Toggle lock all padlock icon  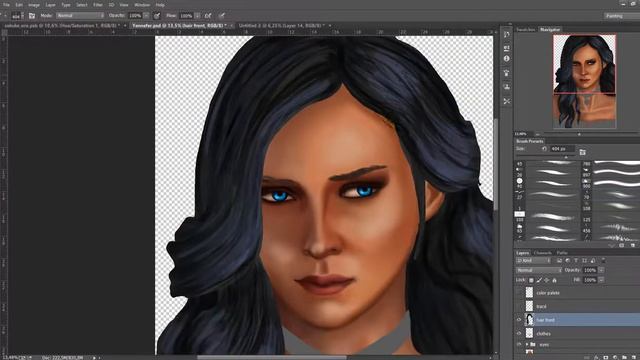click(554, 280)
